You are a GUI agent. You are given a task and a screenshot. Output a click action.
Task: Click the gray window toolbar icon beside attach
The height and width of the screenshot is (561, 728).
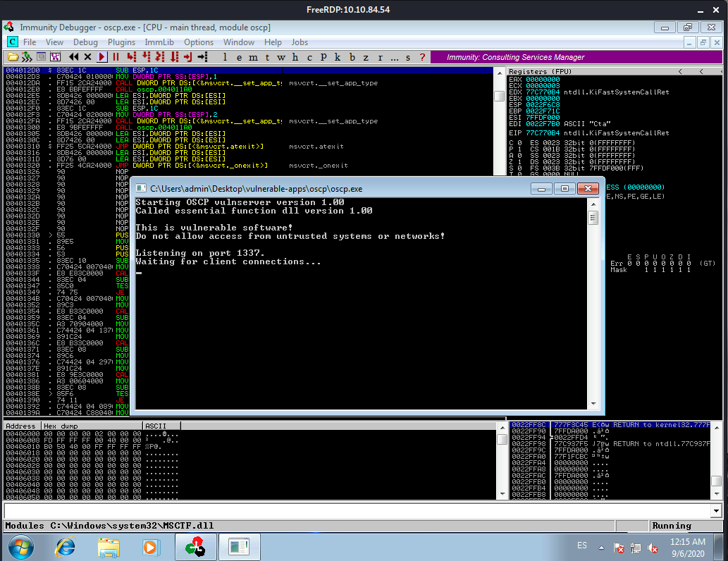[x=42, y=57]
